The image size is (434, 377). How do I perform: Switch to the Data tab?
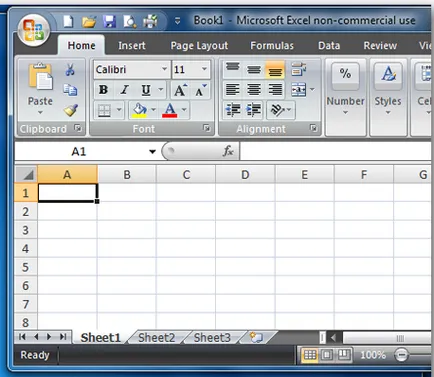pos(329,46)
